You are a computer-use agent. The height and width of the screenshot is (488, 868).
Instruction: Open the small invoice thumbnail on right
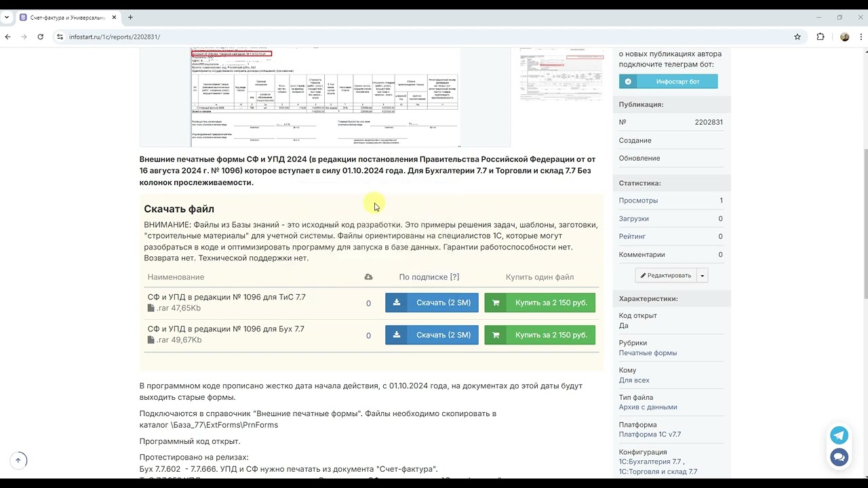(561, 74)
